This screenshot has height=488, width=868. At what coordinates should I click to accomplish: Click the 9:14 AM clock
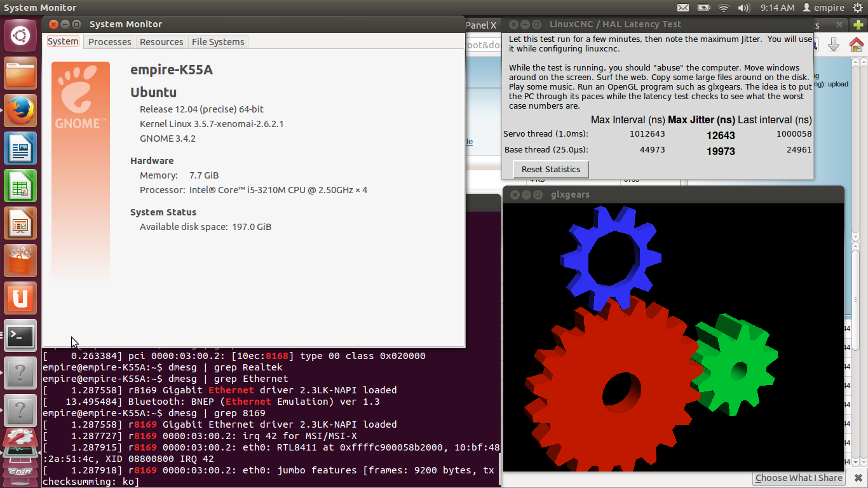pos(778,8)
